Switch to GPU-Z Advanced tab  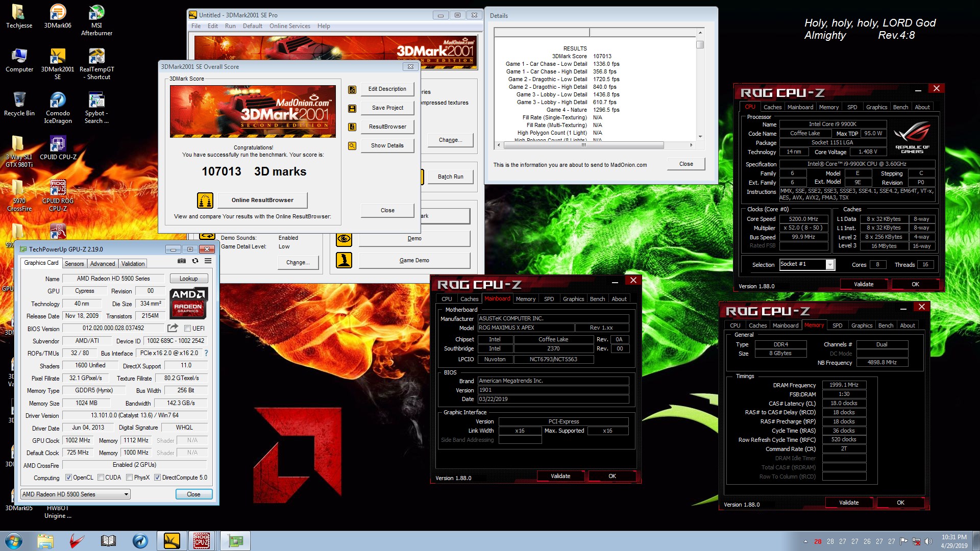(x=103, y=264)
